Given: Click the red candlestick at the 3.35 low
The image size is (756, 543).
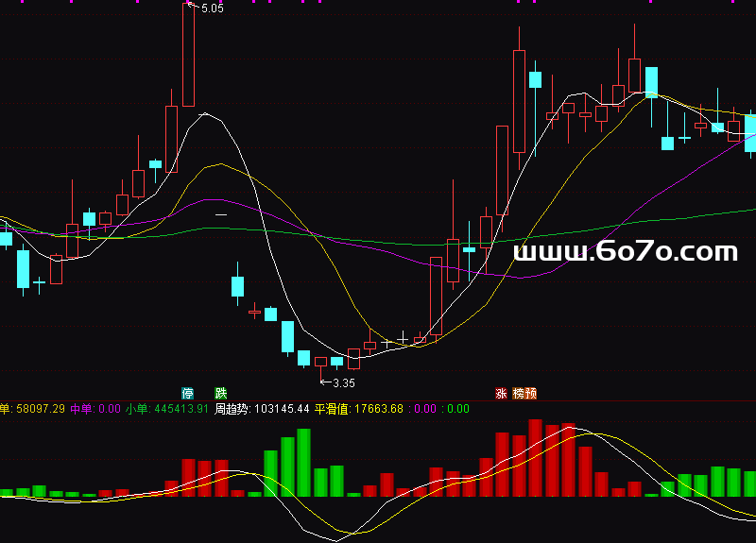Looking at the screenshot, I should 354,359.
